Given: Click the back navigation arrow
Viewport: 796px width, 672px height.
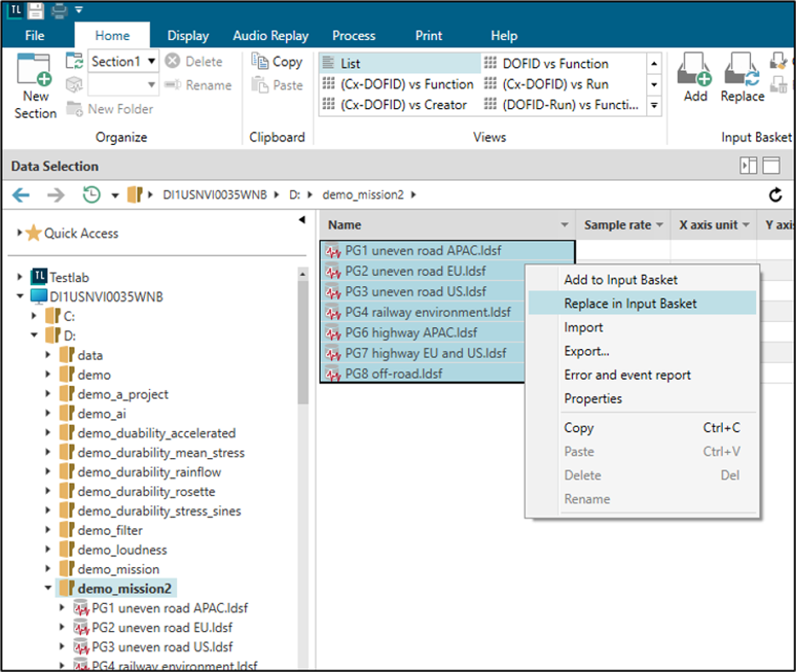Looking at the screenshot, I should pos(21,195).
